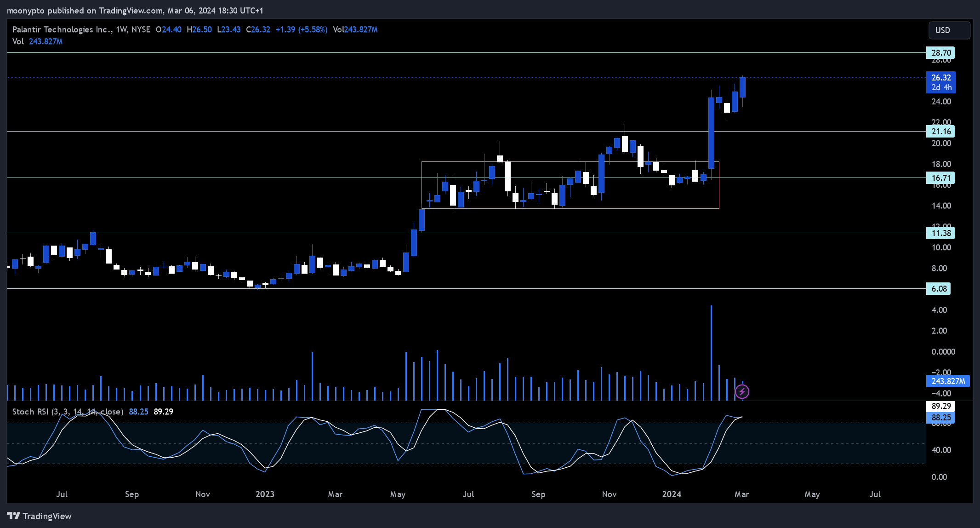Click the 16.71 horizontal level label

pos(940,178)
